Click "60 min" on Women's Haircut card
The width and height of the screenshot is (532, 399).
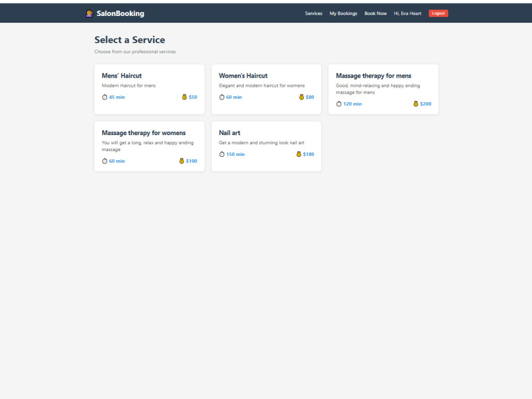pos(234,97)
